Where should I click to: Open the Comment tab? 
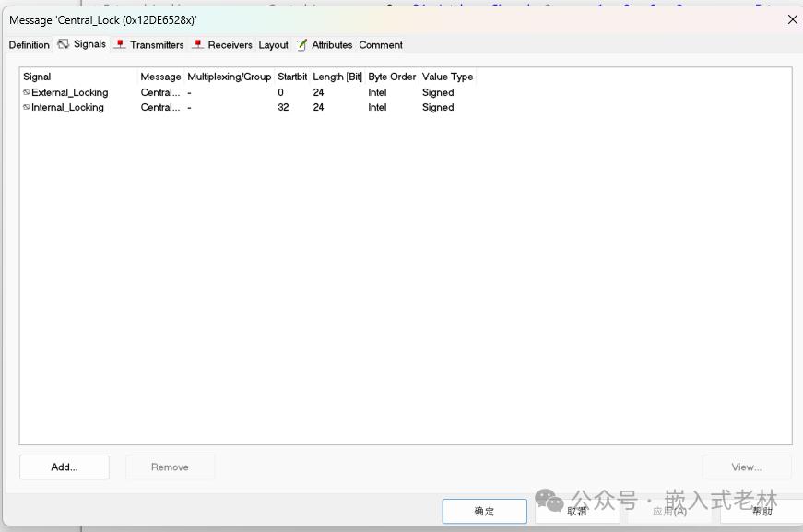point(381,45)
